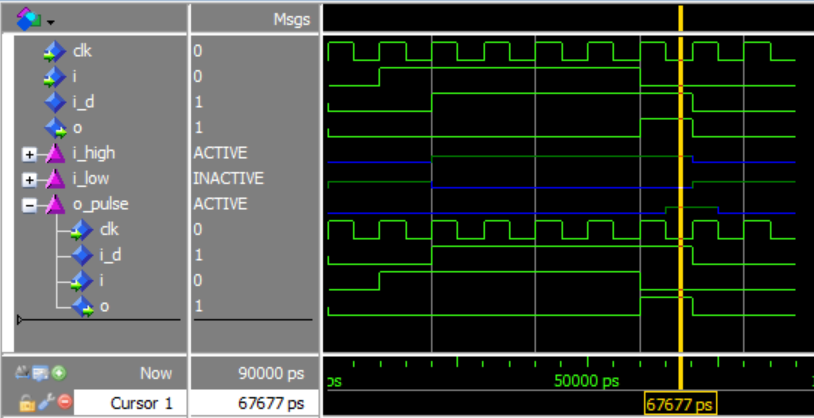This screenshot has height=418, width=814.
Task: Select i signal nested under o_pulse
Action: [x=102, y=280]
